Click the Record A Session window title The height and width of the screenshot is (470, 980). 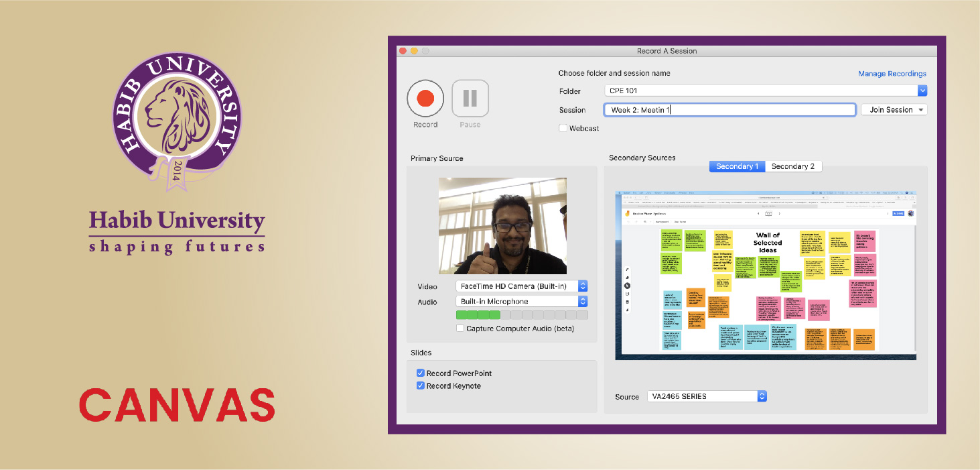667,51
